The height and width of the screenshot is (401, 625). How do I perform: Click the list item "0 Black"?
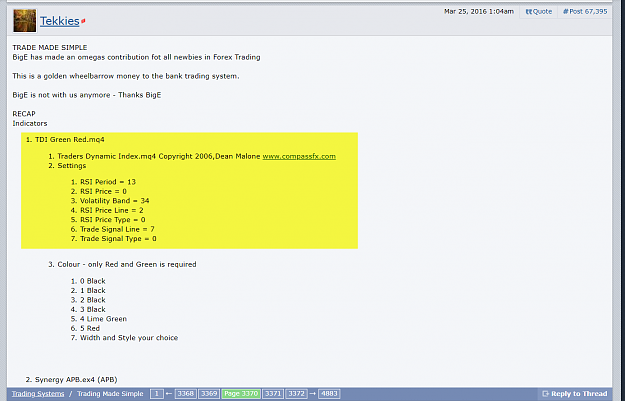[x=92, y=281]
